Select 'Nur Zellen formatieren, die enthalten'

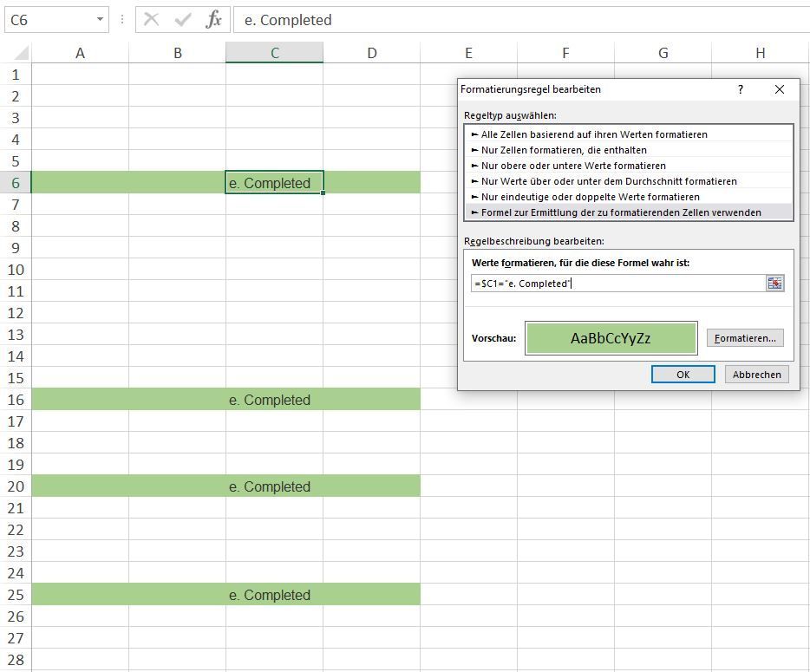(629, 150)
